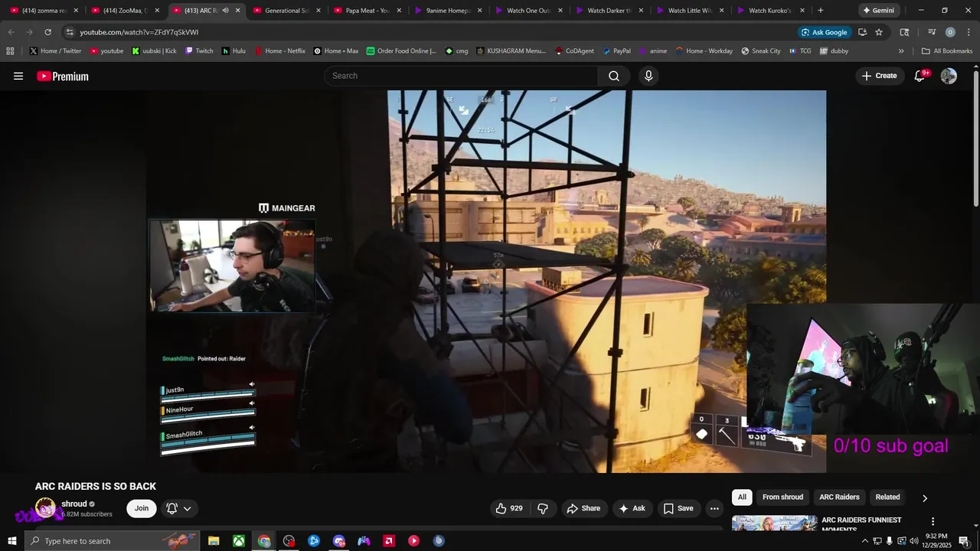Open more actions ellipsis under video
Screen dimensions: 980x551
(x=714, y=508)
